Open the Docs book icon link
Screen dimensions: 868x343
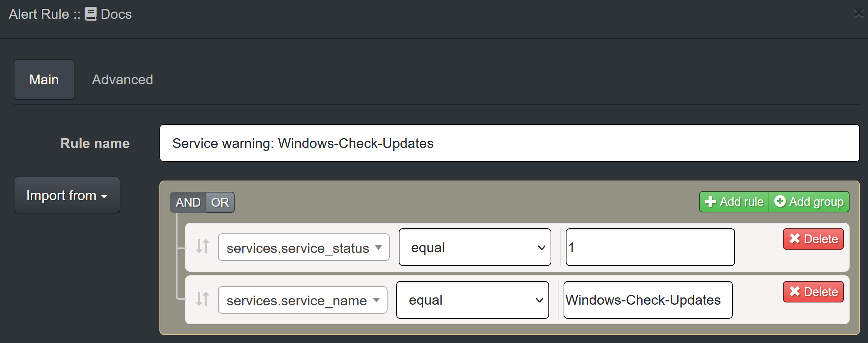[90, 14]
